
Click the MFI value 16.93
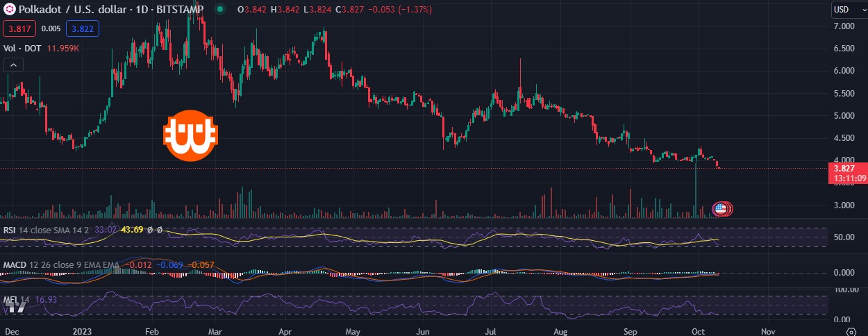tap(45, 300)
